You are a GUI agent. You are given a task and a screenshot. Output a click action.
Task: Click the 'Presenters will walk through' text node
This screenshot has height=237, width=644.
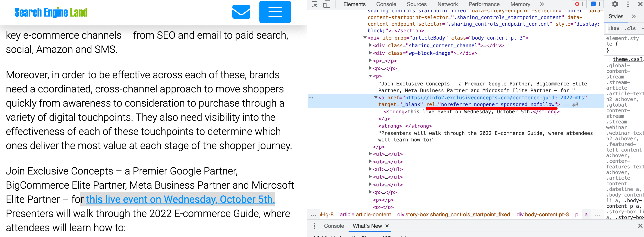tap(485, 136)
